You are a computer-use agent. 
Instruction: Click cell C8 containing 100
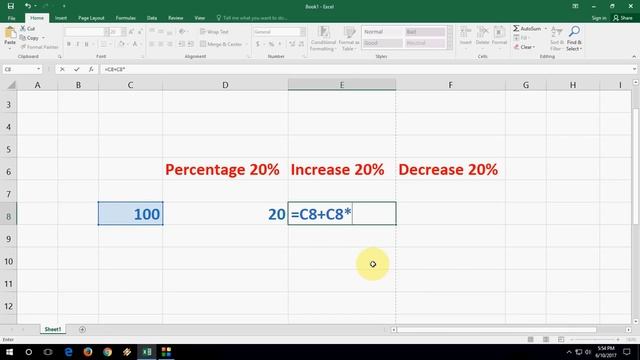pos(130,213)
